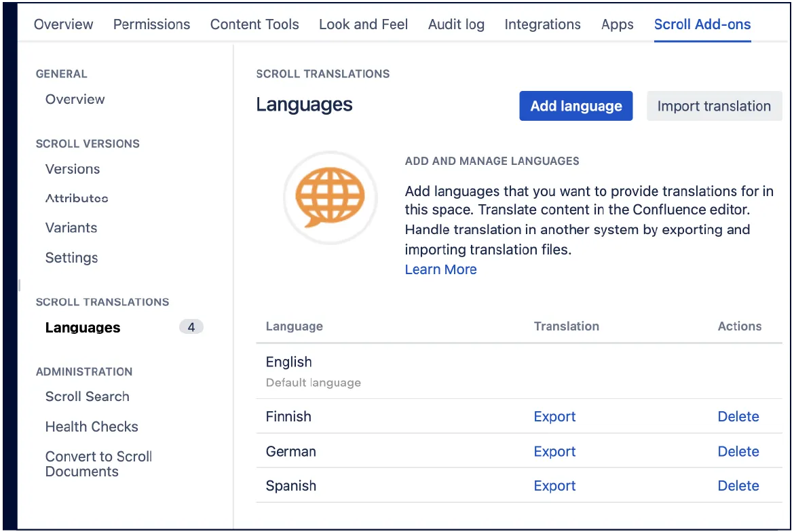
Task: Click the 'Default language' label
Action: [x=313, y=383]
